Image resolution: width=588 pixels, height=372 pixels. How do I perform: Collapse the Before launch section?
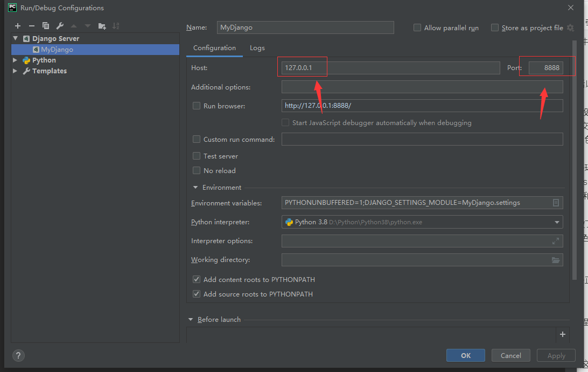point(191,320)
